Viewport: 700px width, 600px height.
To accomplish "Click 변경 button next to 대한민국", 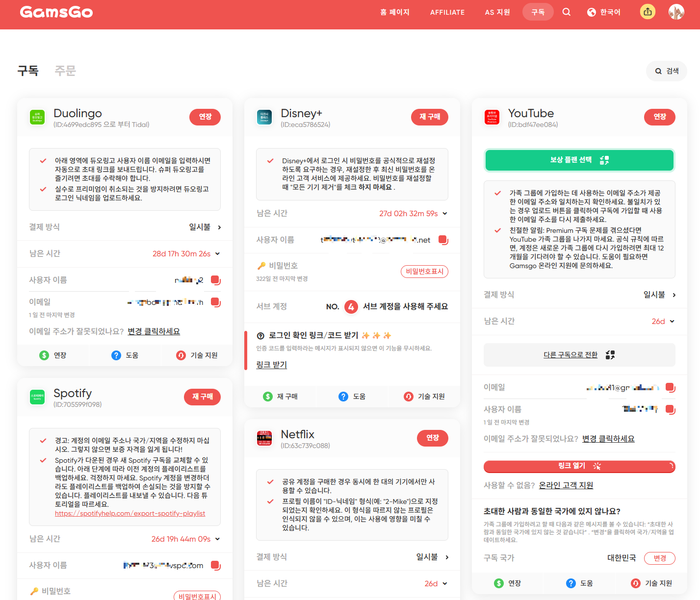I will 660,558.
